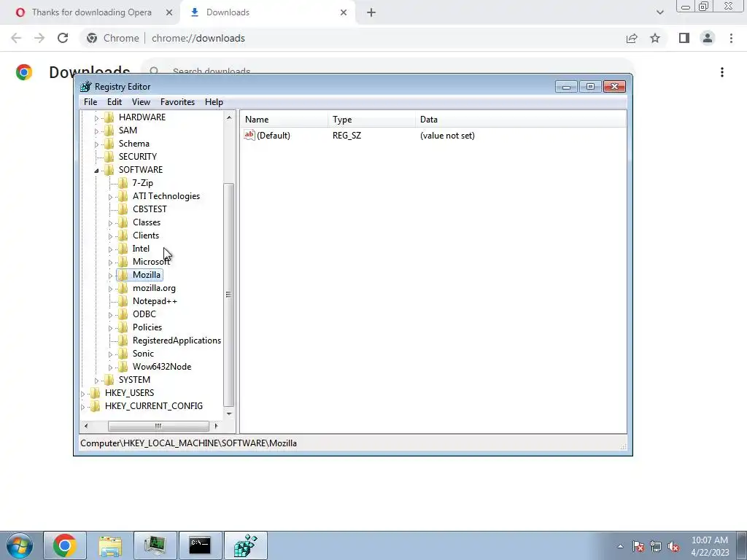Expand the Mozilla key
Viewport: 747px width, 560px height.
110,275
